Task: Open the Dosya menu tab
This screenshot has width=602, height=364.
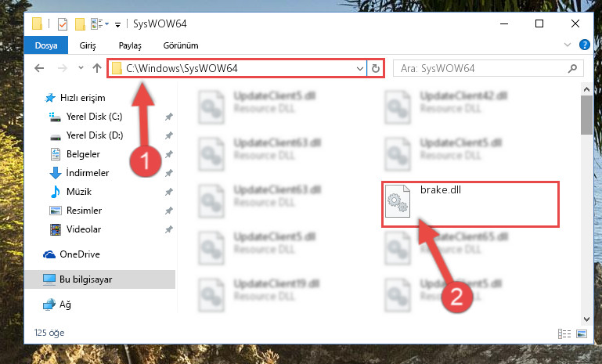Action: pos(46,45)
